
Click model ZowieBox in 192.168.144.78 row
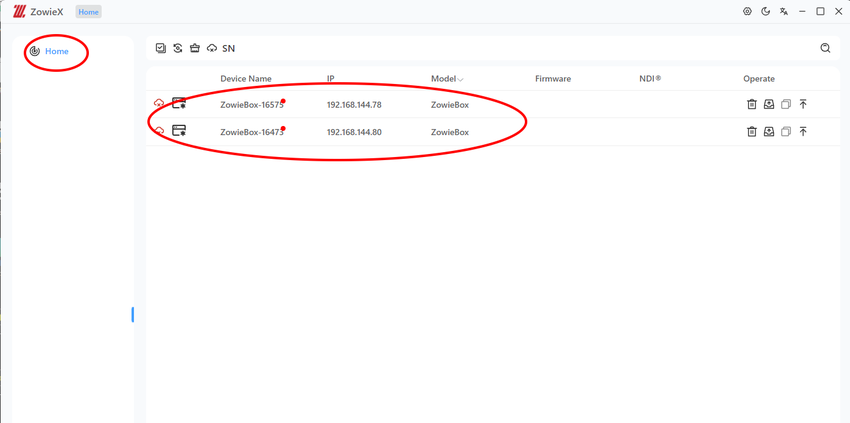pyautogui.click(x=450, y=105)
